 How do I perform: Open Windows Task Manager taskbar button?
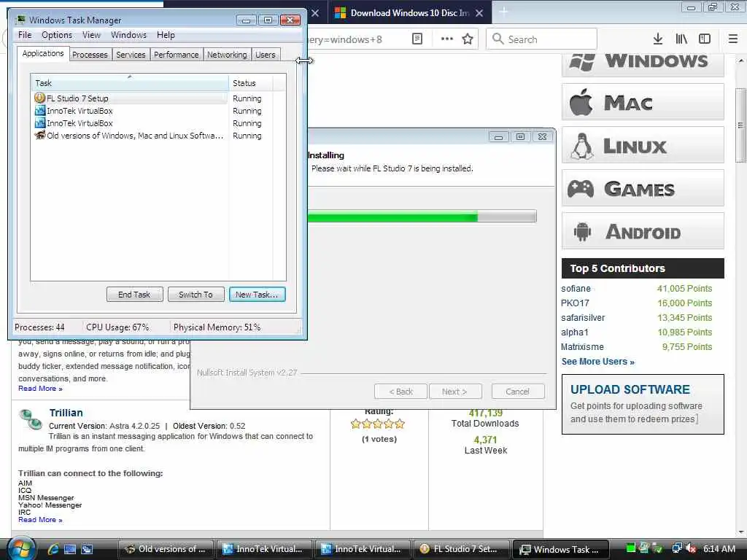[x=560, y=549]
